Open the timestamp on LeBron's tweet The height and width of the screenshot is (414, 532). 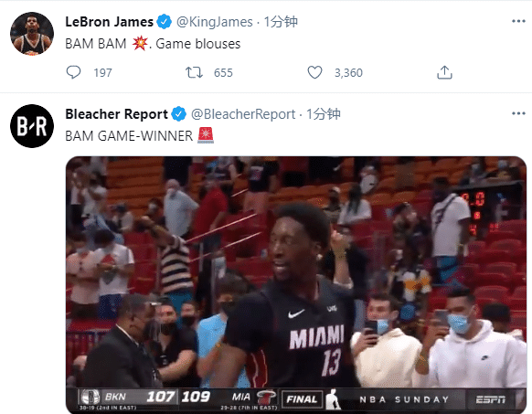tap(281, 22)
